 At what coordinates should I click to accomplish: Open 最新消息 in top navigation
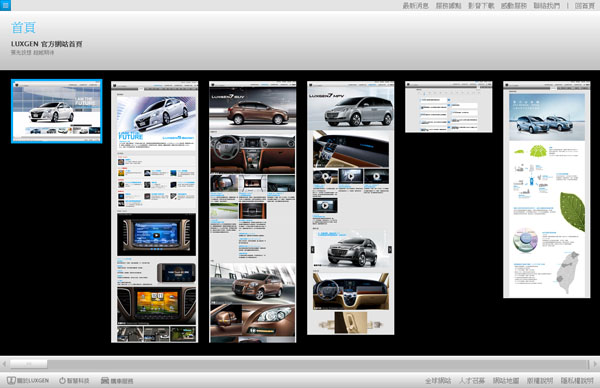pyautogui.click(x=416, y=5)
